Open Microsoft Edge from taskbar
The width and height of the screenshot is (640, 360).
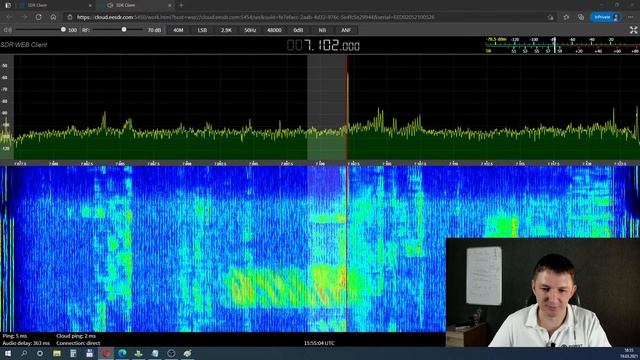pyautogui.click(x=122, y=353)
